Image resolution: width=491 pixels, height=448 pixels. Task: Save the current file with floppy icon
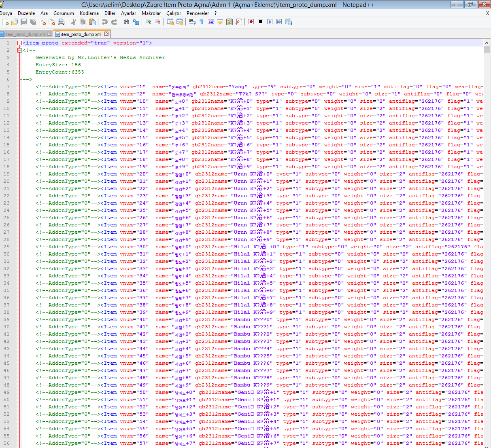(x=24, y=22)
